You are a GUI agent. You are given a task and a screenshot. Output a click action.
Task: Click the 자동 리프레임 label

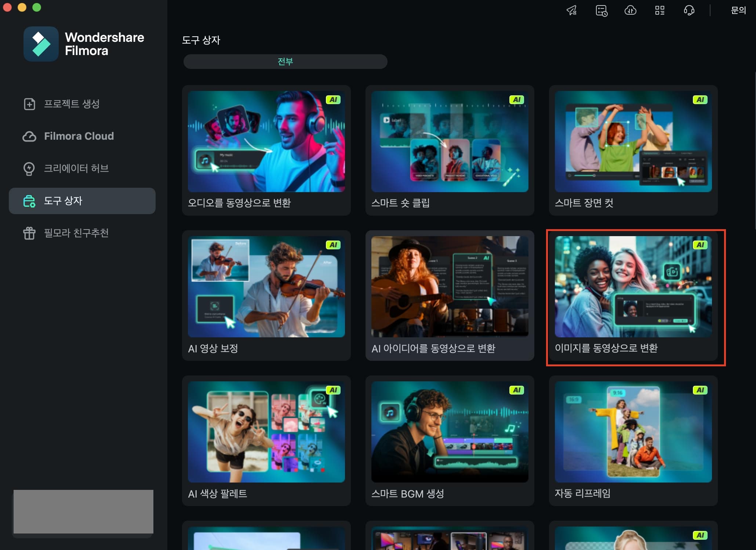coord(582,493)
